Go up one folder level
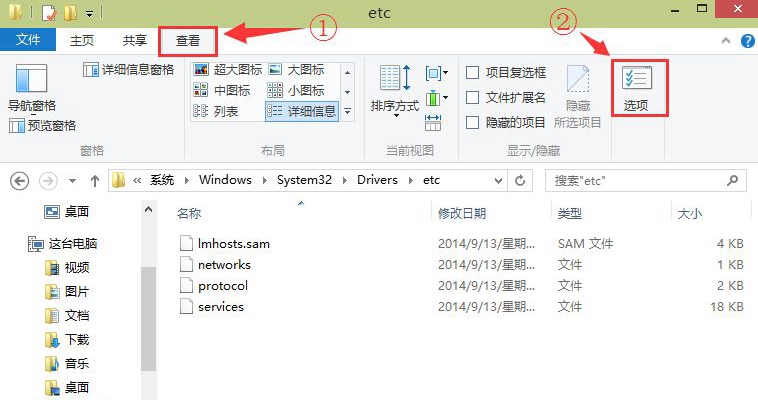 click(x=95, y=181)
